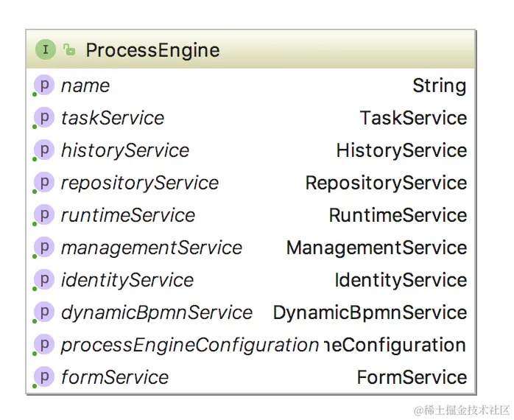The width and height of the screenshot is (514, 420).
Task: Click the property icon beside historyService
Action: coord(44,150)
